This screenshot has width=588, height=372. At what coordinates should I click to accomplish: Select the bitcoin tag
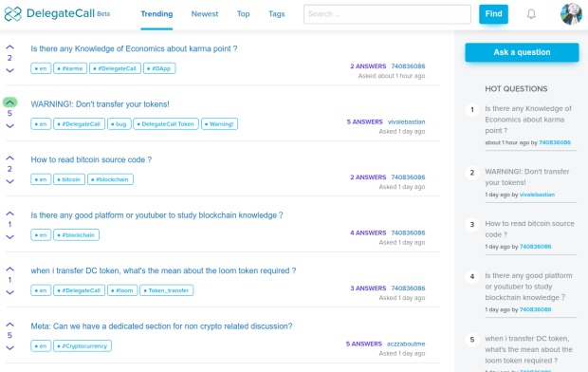click(69, 179)
